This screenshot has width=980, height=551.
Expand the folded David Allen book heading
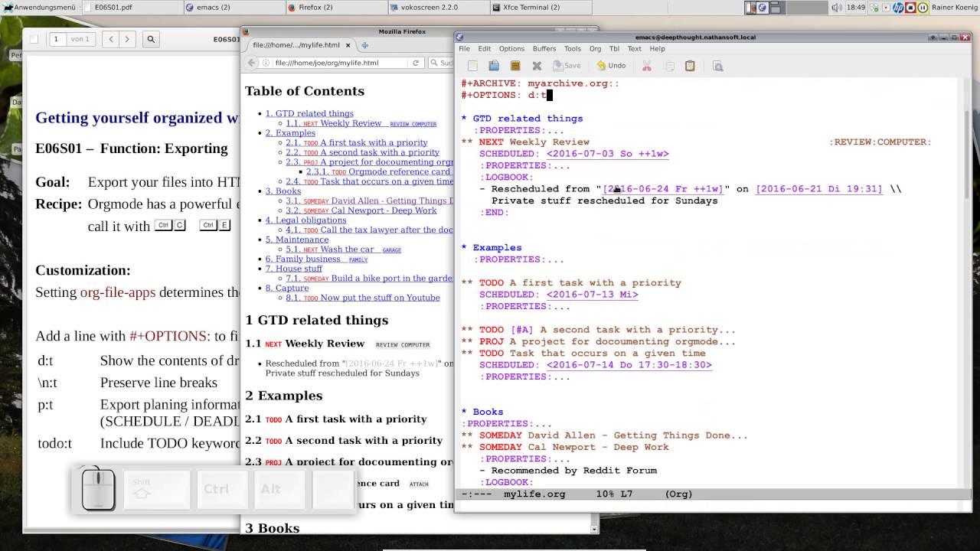(x=637, y=435)
